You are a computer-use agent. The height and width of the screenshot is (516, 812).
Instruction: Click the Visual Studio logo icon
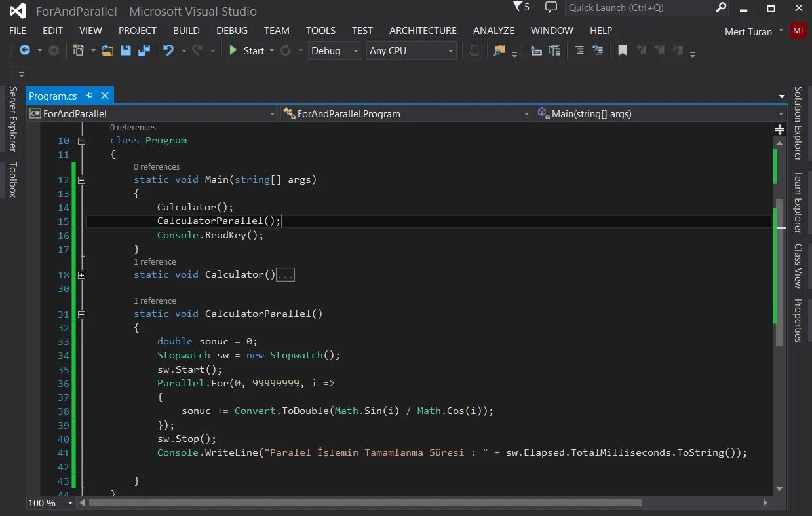click(x=18, y=11)
